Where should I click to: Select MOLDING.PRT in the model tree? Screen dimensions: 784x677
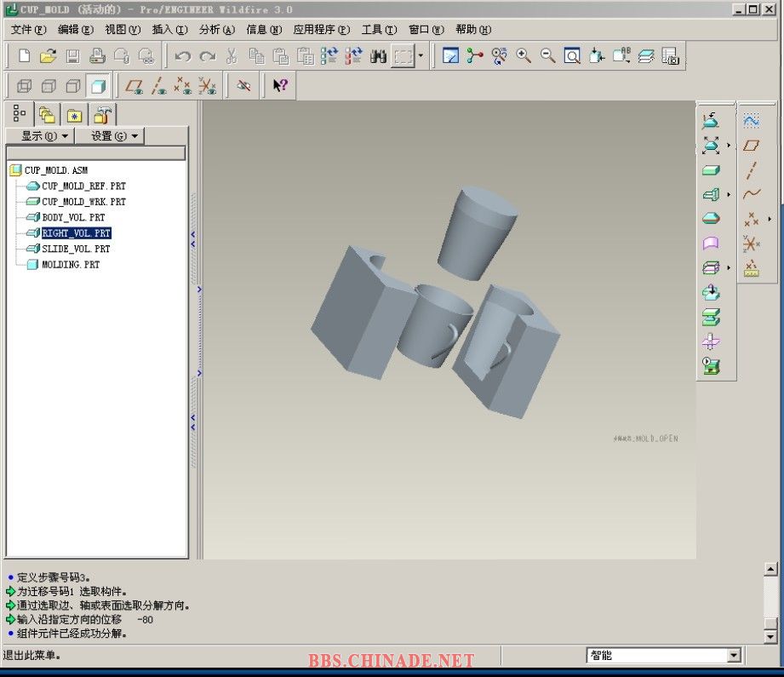coord(70,265)
